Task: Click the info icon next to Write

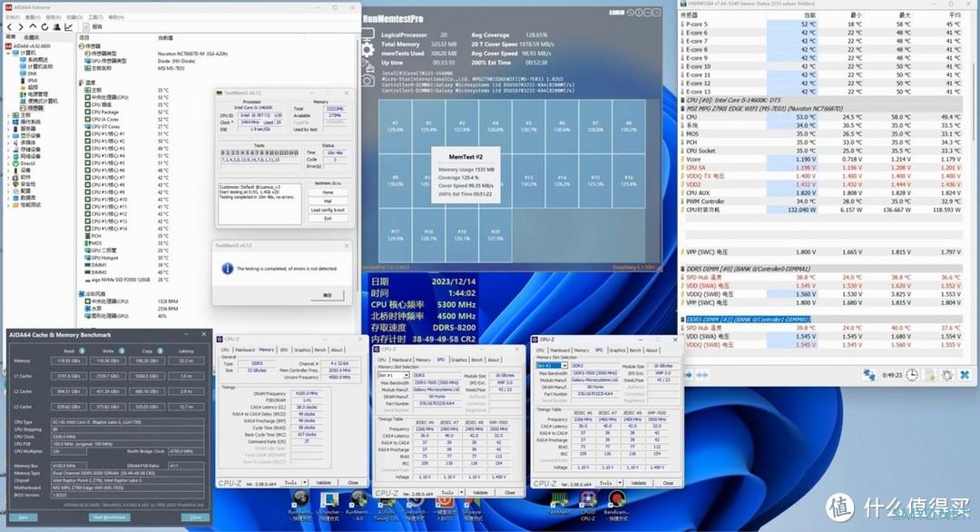Action: pyautogui.click(x=122, y=350)
